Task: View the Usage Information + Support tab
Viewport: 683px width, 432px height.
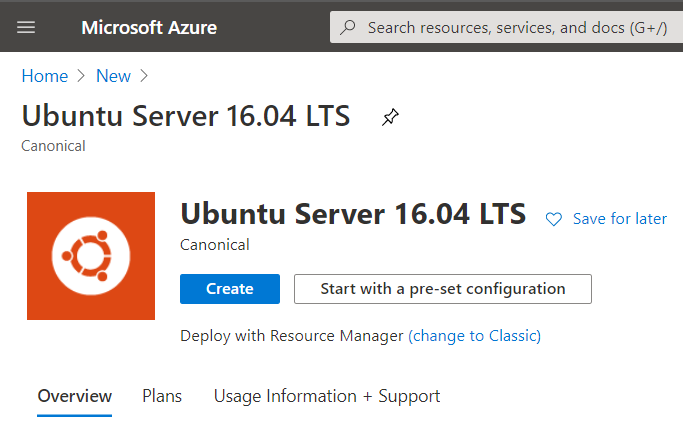Action: tap(327, 396)
